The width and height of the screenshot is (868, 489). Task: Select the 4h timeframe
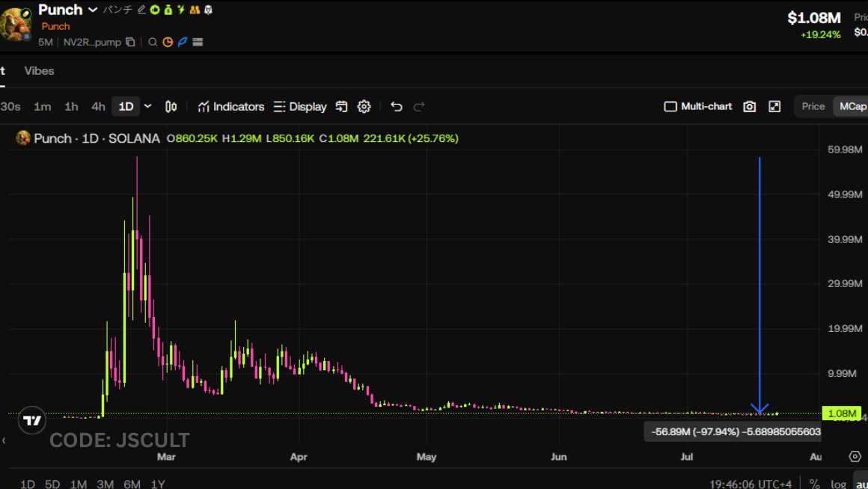tap(98, 106)
